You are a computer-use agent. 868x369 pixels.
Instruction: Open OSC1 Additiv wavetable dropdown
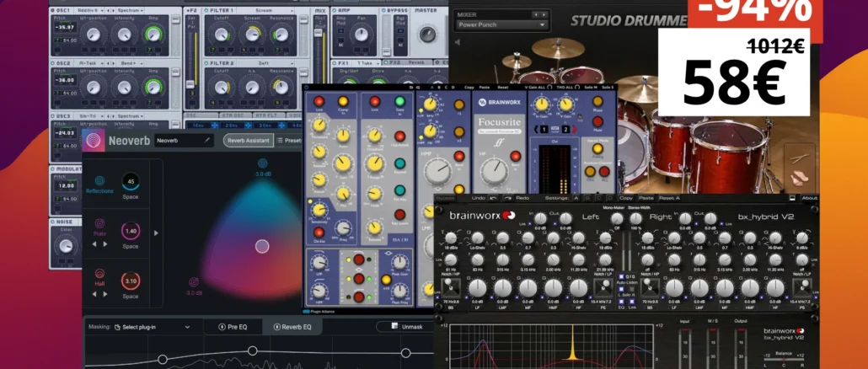(x=89, y=10)
